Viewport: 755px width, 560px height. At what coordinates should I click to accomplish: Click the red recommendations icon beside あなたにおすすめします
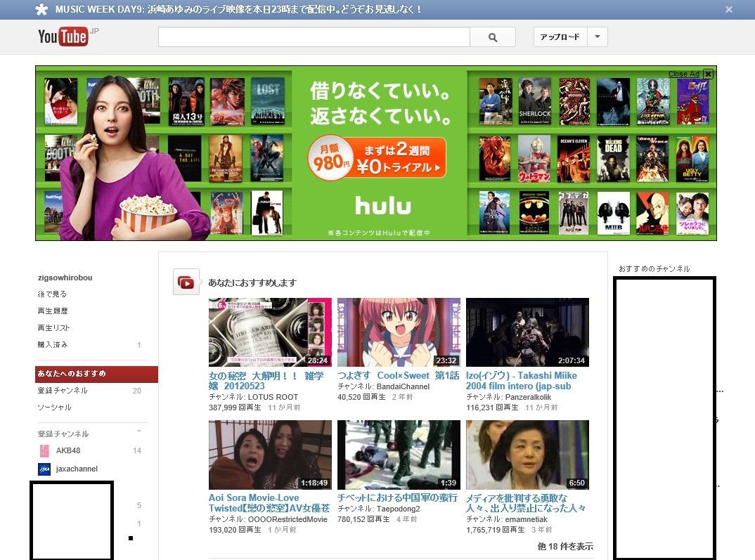[186, 282]
